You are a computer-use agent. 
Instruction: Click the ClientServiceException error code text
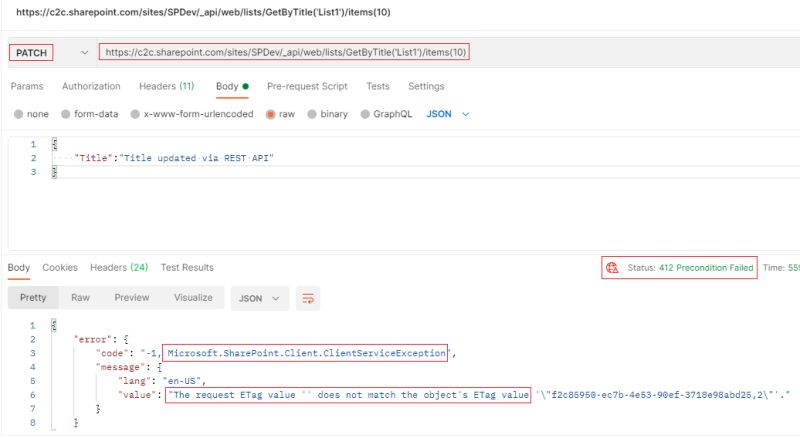point(306,353)
